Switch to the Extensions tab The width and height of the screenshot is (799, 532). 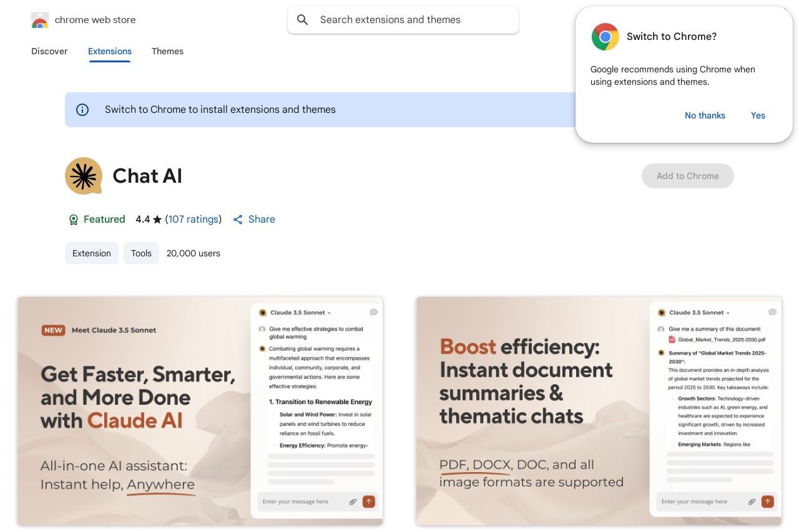tap(110, 51)
